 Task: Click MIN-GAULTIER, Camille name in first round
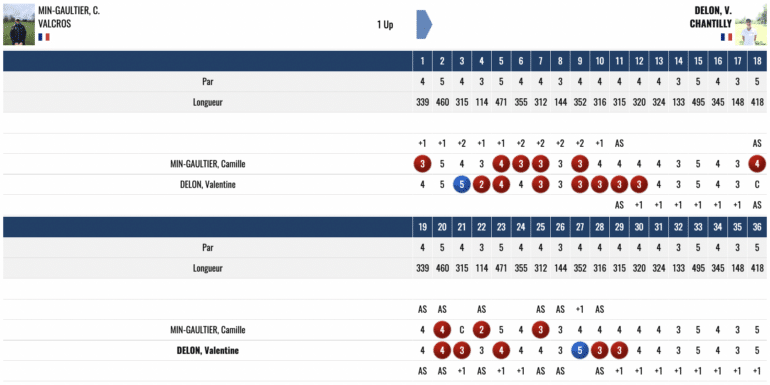[207, 164]
